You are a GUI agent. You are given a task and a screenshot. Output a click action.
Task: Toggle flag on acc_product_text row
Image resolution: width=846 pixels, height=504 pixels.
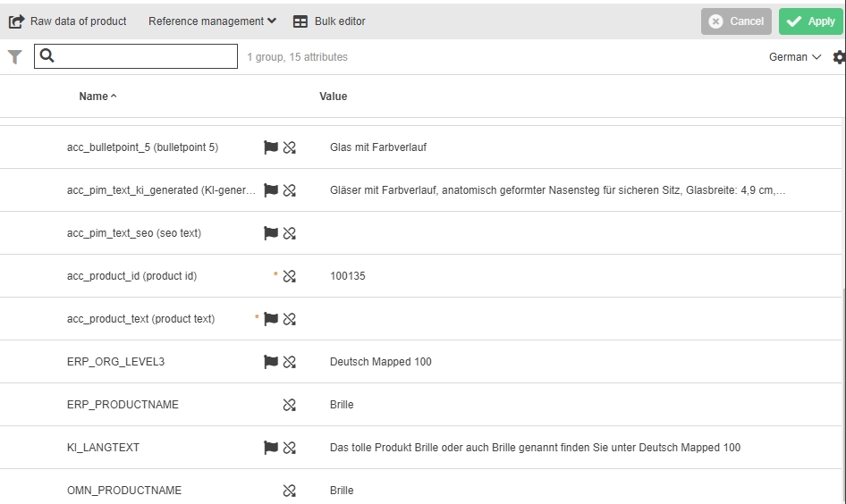[271, 319]
